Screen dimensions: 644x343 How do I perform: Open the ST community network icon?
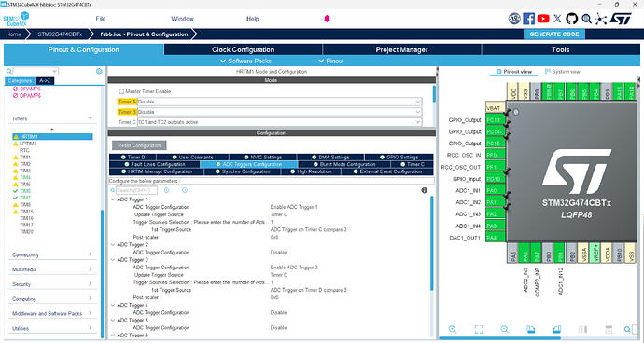pos(600,19)
